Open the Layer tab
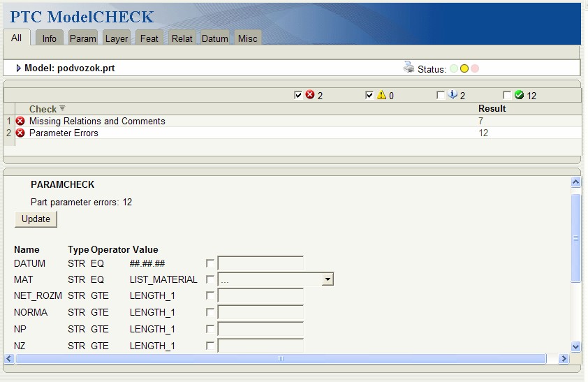 [x=116, y=38]
